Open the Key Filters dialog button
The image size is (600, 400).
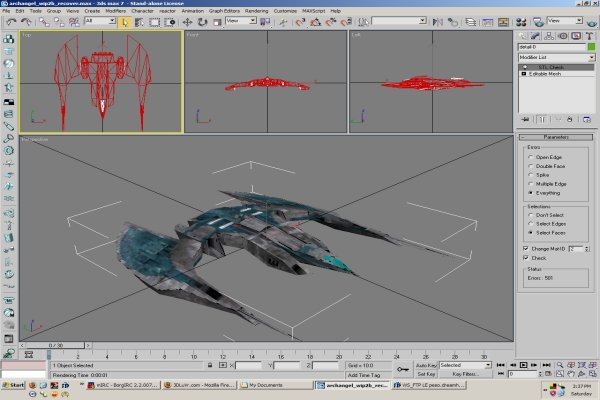(x=465, y=374)
